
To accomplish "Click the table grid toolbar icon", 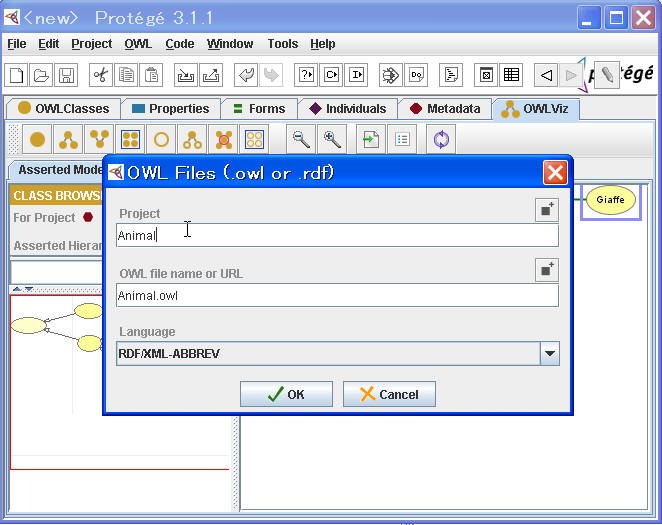I will [x=511, y=75].
